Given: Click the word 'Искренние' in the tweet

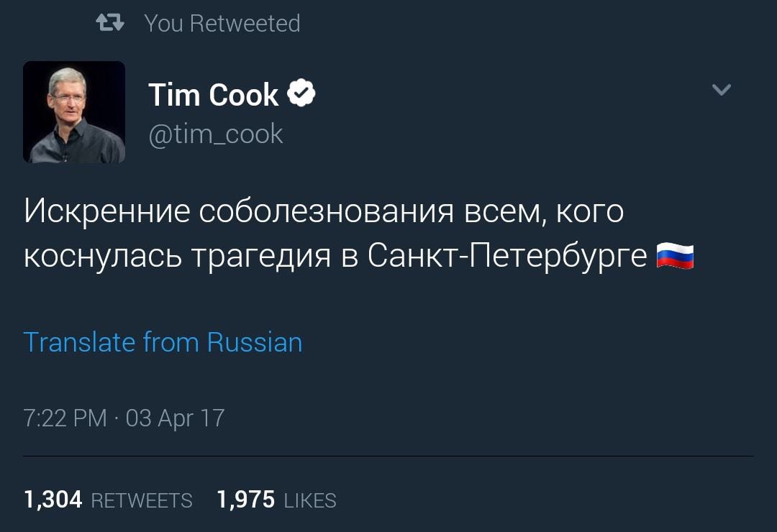Looking at the screenshot, I should coord(107,212).
